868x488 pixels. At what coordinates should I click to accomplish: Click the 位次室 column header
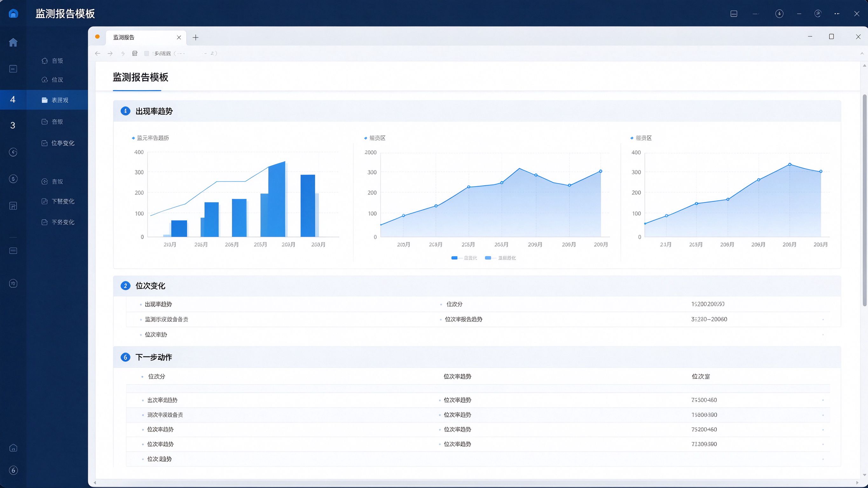(x=701, y=376)
